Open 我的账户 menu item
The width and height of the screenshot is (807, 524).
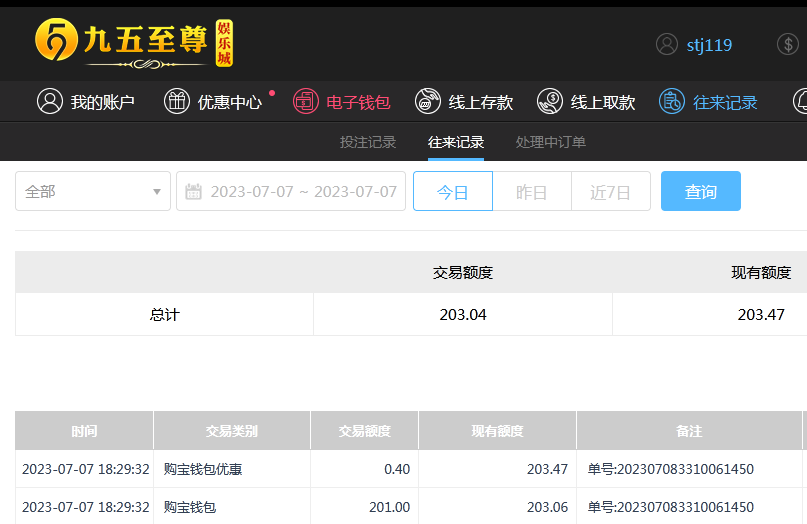pos(102,102)
